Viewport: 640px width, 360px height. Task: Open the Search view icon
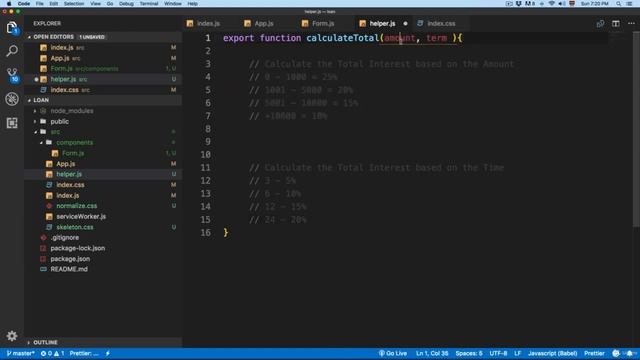click(12, 51)
